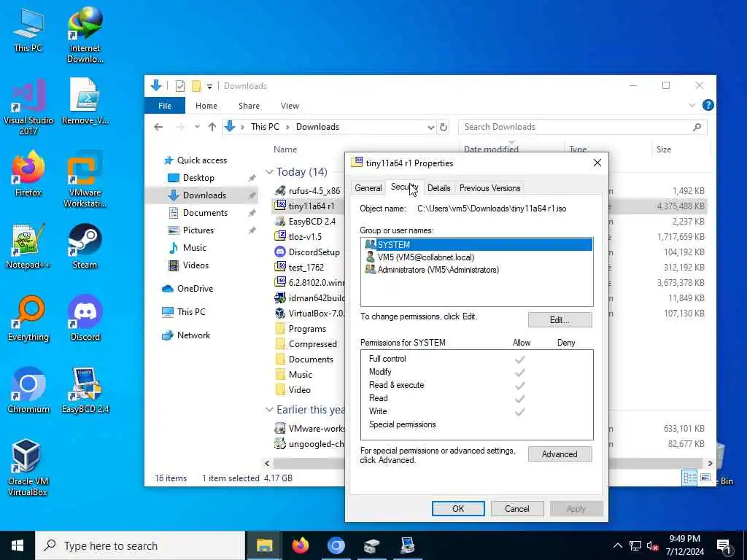This screenshot has width=747, height=560.
Task: Click Explorer up-one-level arrow
Action: 212,127
